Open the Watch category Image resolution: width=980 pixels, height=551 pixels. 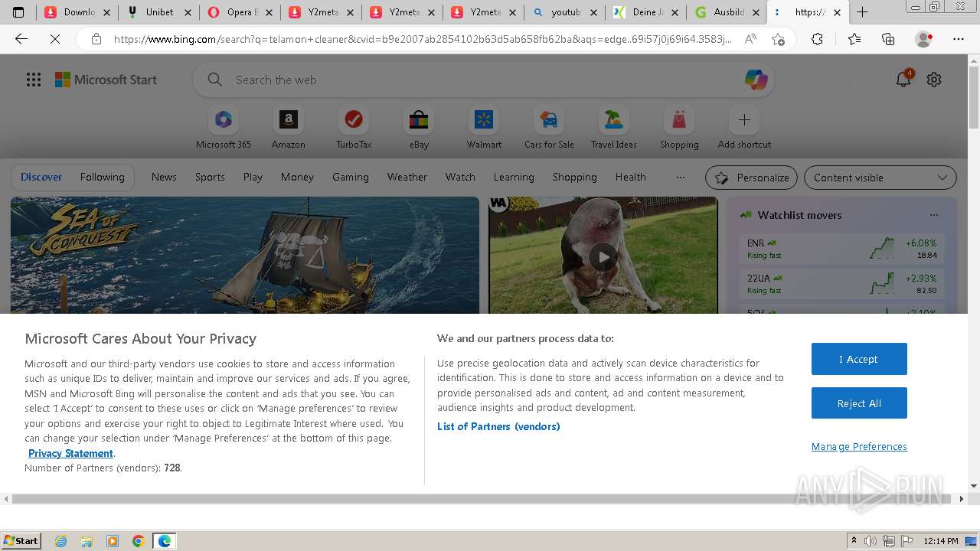(460, 177)
